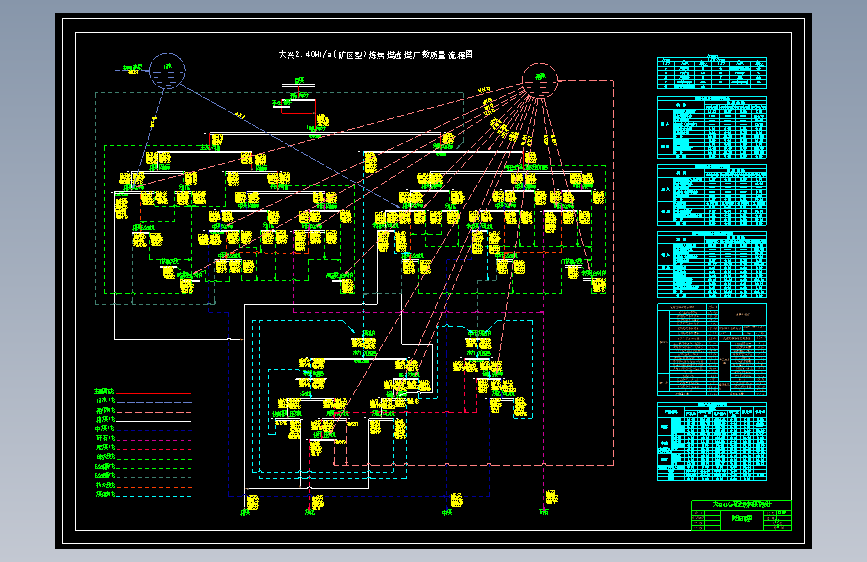
Task: Click the fourth cyan balance table on right
Action: tap(712, 264)
